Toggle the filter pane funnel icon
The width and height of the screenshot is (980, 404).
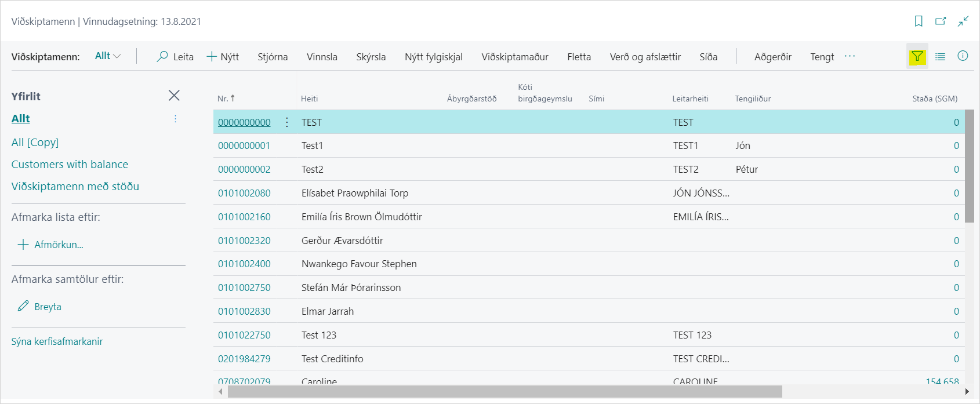[x=917, y=56]
